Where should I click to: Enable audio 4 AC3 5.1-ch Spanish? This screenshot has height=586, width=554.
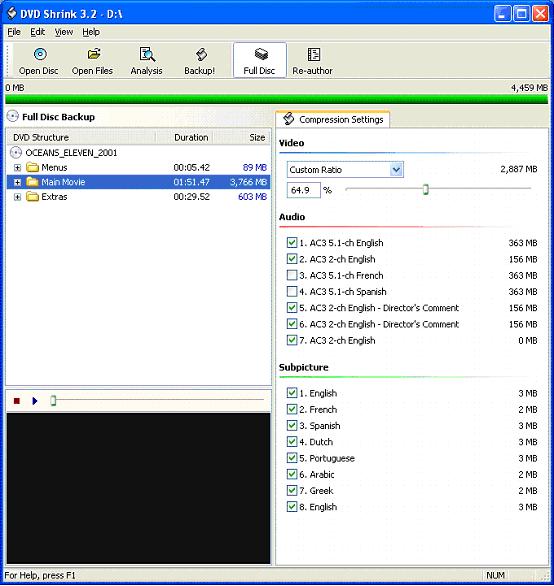[292, 292]
